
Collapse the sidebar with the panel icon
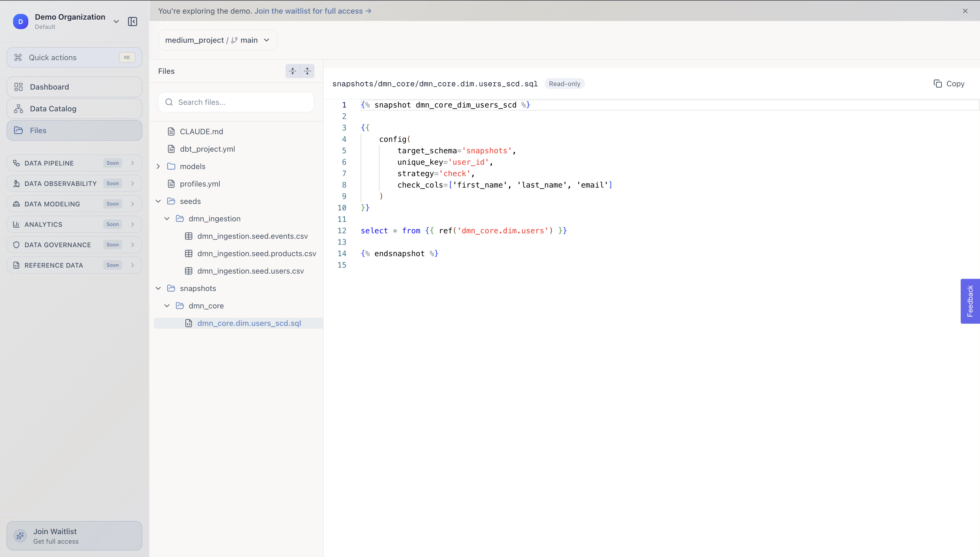[132, 22]
